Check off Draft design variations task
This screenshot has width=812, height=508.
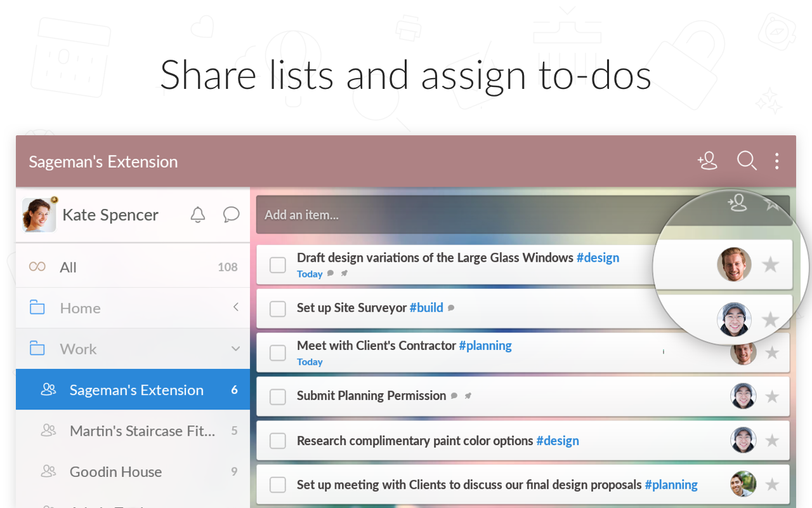(277, 265)
